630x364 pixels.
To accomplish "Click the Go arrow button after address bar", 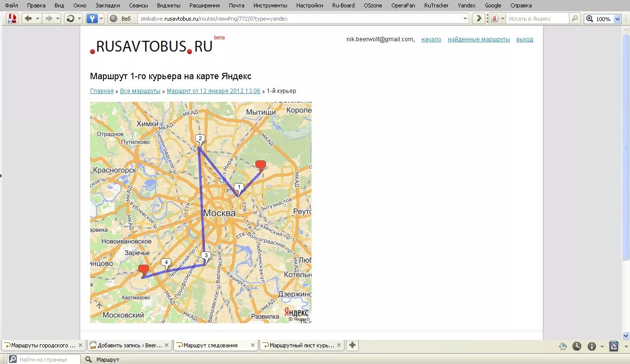I will pyautogui.click(x=478, y=19).
